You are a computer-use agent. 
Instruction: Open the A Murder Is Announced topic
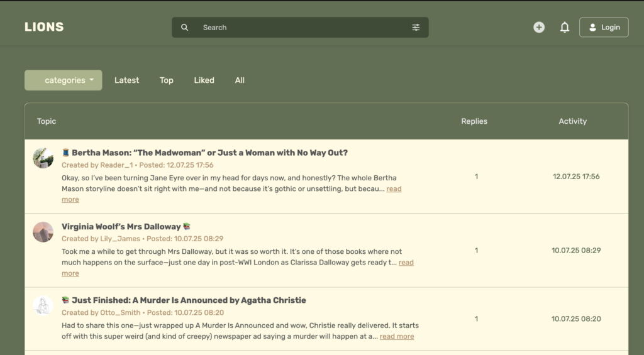coord(189,300)
